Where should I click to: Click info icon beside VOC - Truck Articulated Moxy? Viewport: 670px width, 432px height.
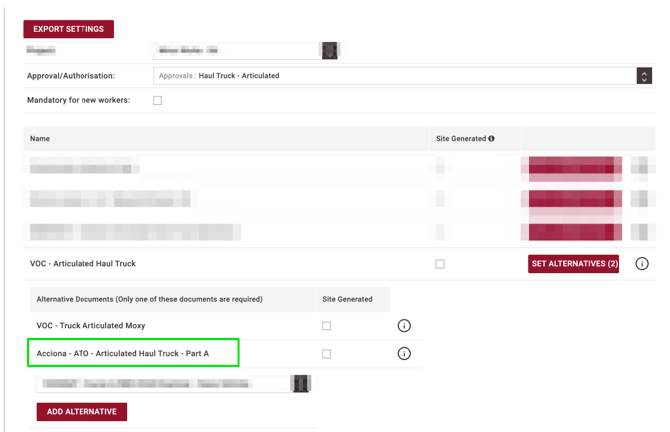click(404, 326)
